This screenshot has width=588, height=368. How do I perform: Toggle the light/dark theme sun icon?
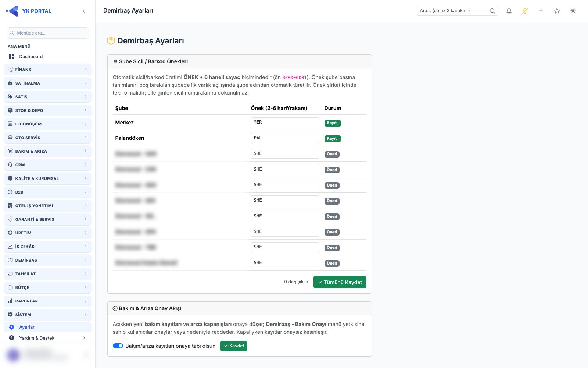tap(573, 11)
